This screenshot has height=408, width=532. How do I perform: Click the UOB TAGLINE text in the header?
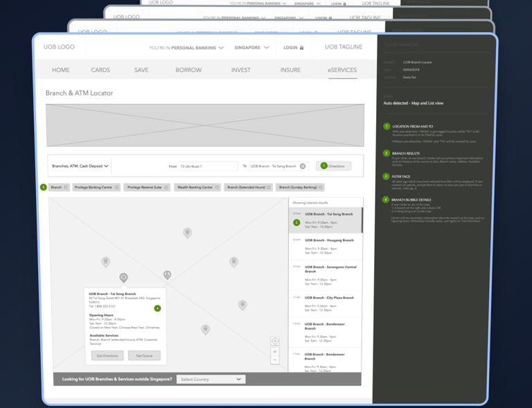tap(344, 47)
